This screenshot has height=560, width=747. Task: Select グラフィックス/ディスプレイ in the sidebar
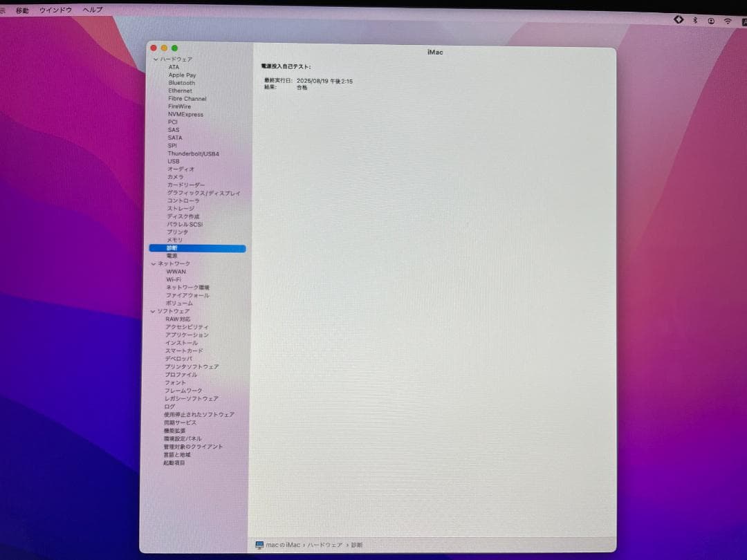[202, 193]
